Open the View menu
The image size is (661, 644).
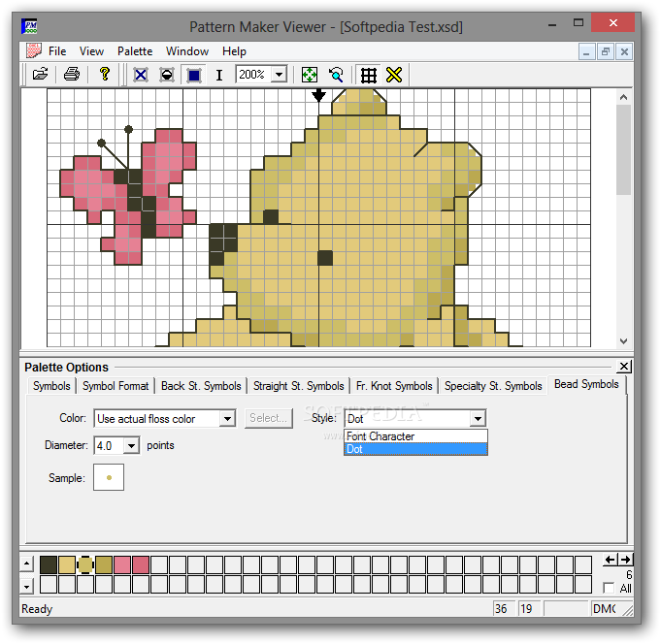[91, 51]
